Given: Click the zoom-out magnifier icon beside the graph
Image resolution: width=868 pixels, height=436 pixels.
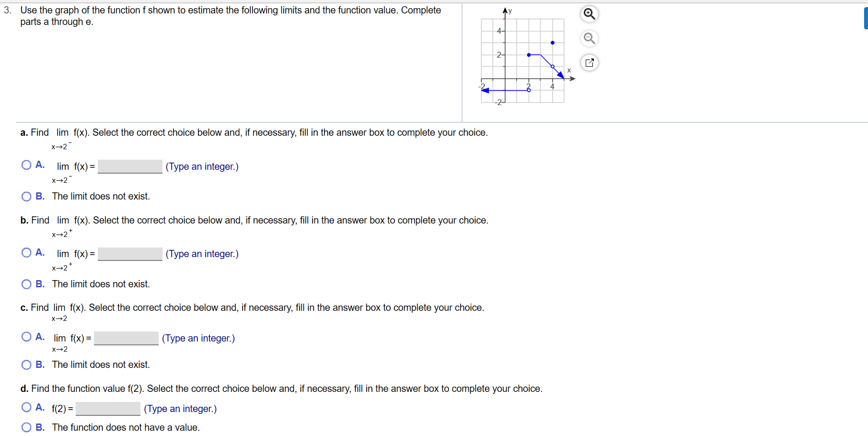Looking at the screenshot, I should tap(589, 38).
